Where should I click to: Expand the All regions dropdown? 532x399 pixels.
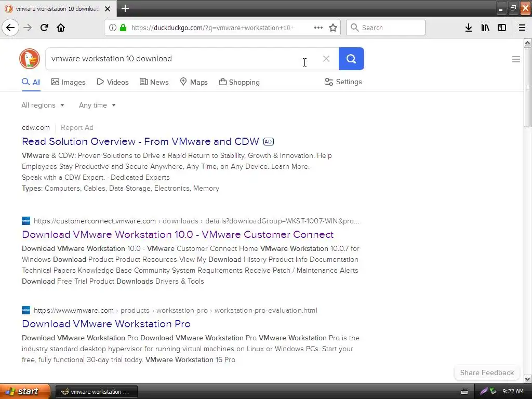(x=43, y=105)
